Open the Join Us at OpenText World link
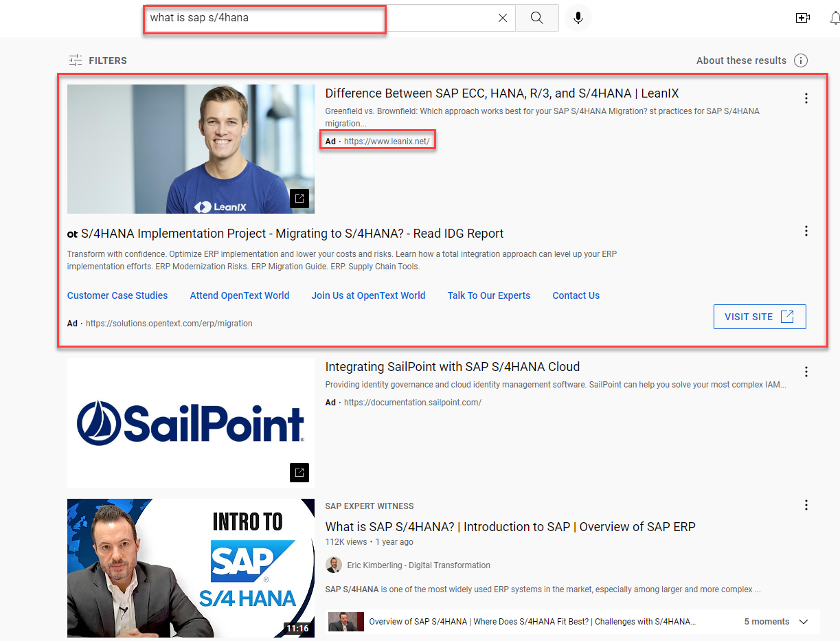This screenshot has height=641, width=840. click(x=368, y=295)
